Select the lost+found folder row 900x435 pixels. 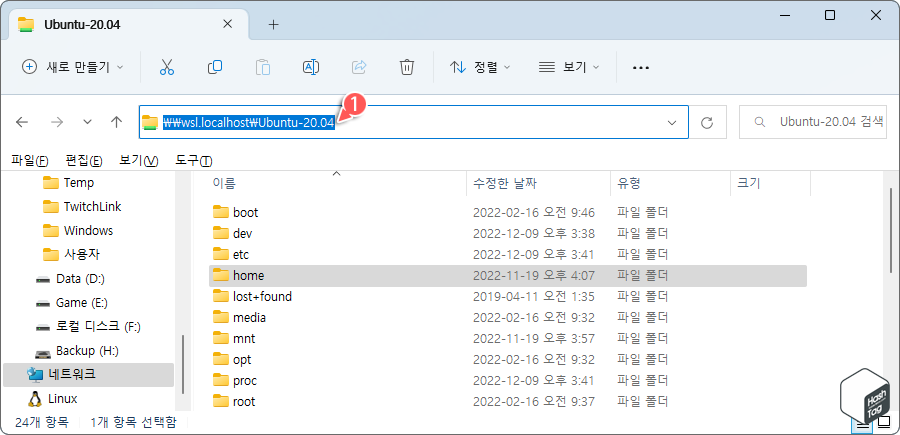click(x=508, y=297)
